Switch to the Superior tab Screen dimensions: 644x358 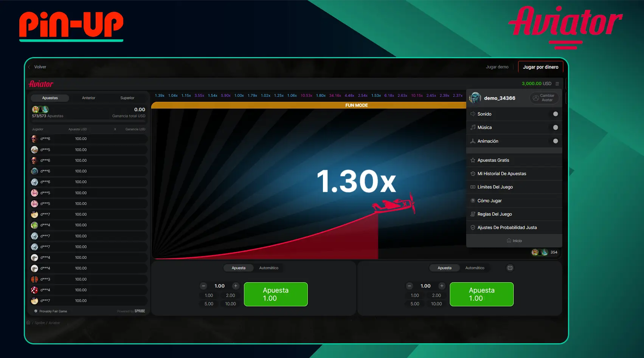(x=127, y=98)
